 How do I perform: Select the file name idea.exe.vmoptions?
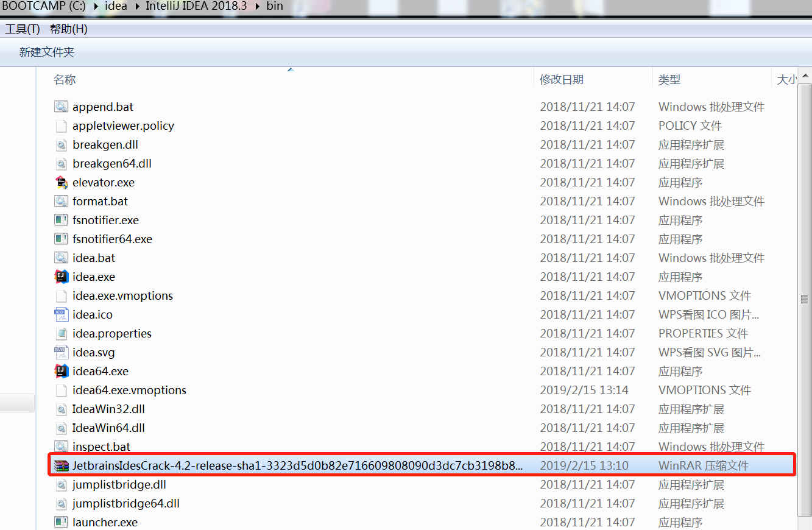[122, 295]
